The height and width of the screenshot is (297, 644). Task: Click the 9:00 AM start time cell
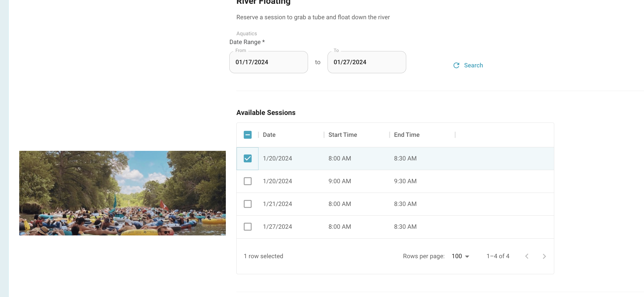pos(340,181)
